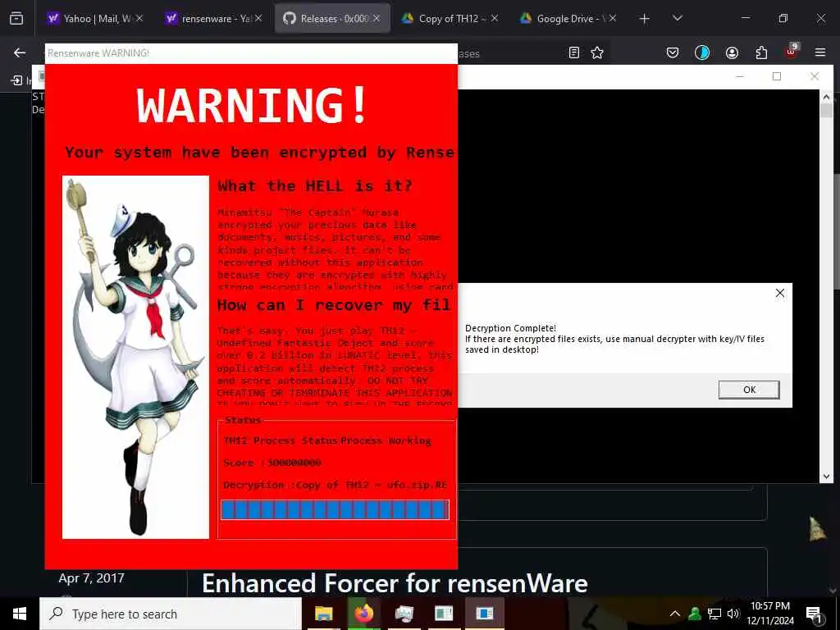Click the uBlock Origin extension icon
This screenshot has height=630, width=840.
(792, 52)
